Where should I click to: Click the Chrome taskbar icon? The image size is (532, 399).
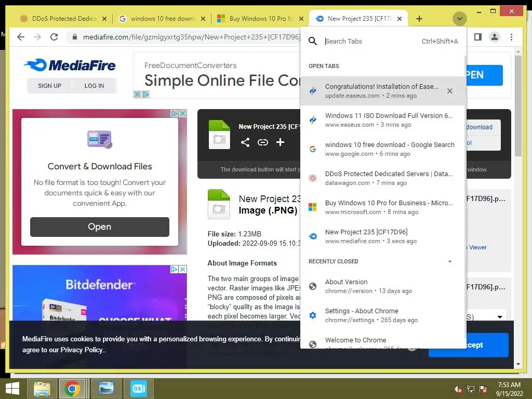click(72, 389)
